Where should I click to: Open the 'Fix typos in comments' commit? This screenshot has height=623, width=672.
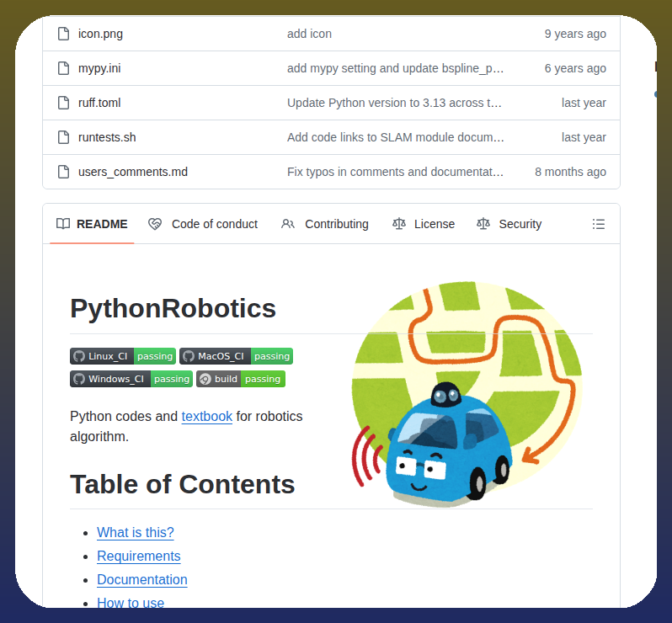pyautogui.click(x=395, y=172)
